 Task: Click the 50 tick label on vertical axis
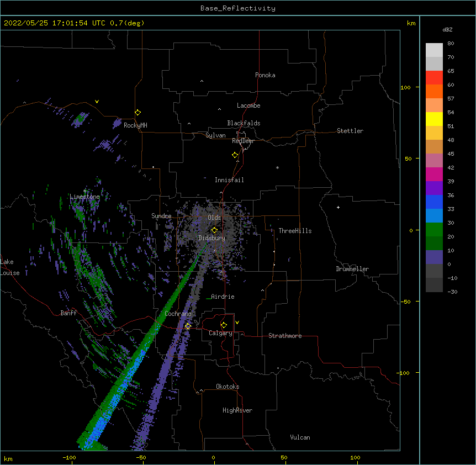pyautogui.click(x=408, y=158)
